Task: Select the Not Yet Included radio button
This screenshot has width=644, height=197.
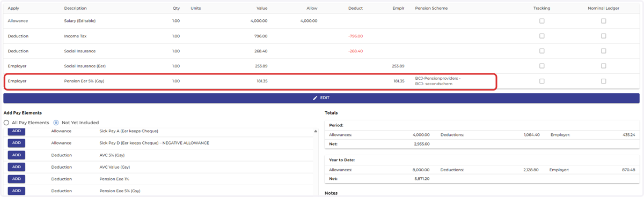Action: point(56,123)
